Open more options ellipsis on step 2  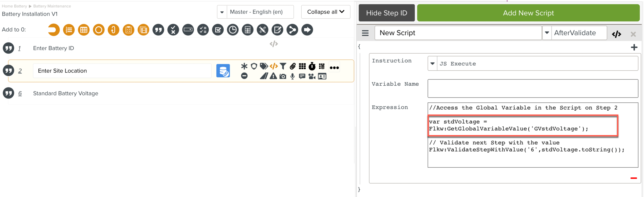click(x=334, y=68)
